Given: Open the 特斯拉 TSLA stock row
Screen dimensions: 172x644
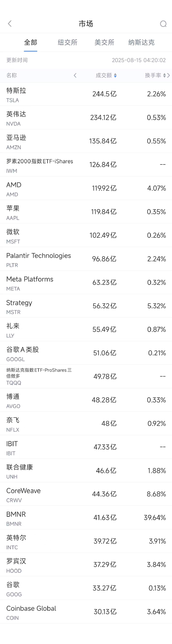Looking at the screenshot, I should point(86,94).
